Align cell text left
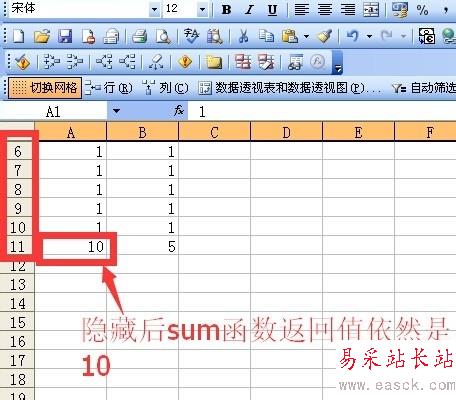The width and height of the screenshot is (456, 400). (302, 9)
